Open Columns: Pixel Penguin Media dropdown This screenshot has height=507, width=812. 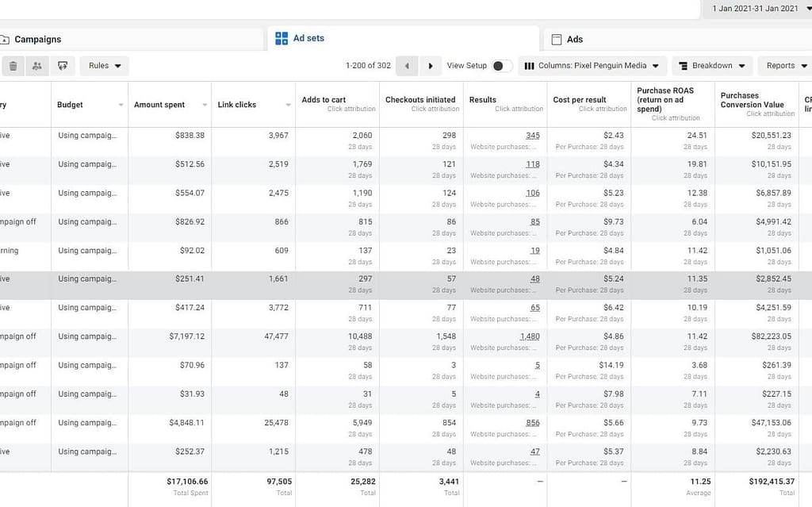pyautogui.click(x=592, y=66)
